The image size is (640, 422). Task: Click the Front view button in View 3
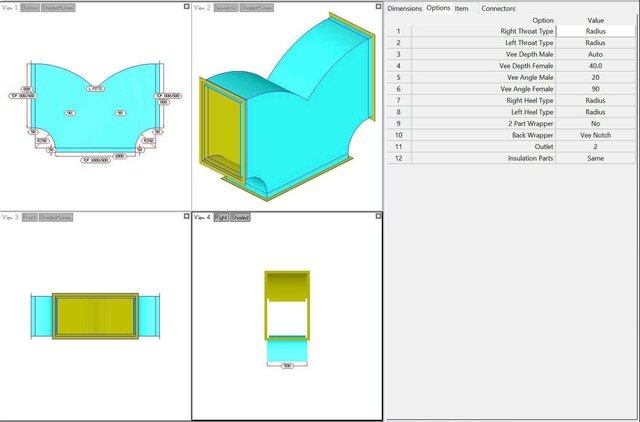click(29, 217)
